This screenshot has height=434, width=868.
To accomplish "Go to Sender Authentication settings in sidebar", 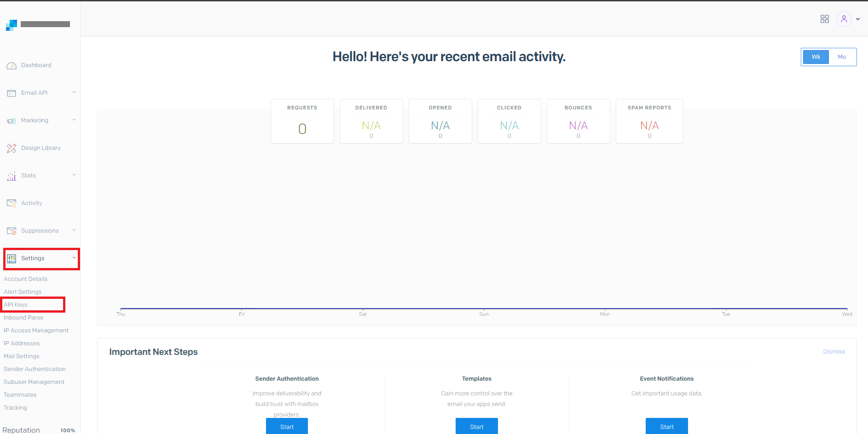I will (x=35, y=369).
